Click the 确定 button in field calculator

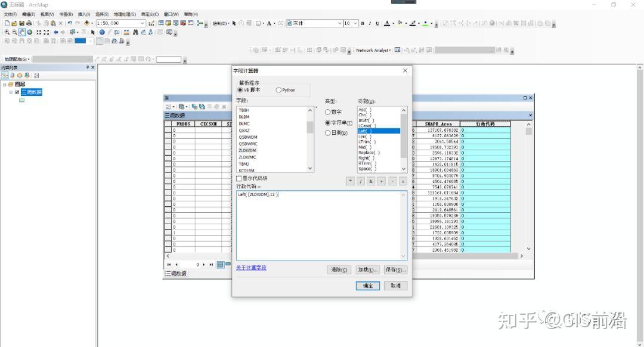coord(367,286)
